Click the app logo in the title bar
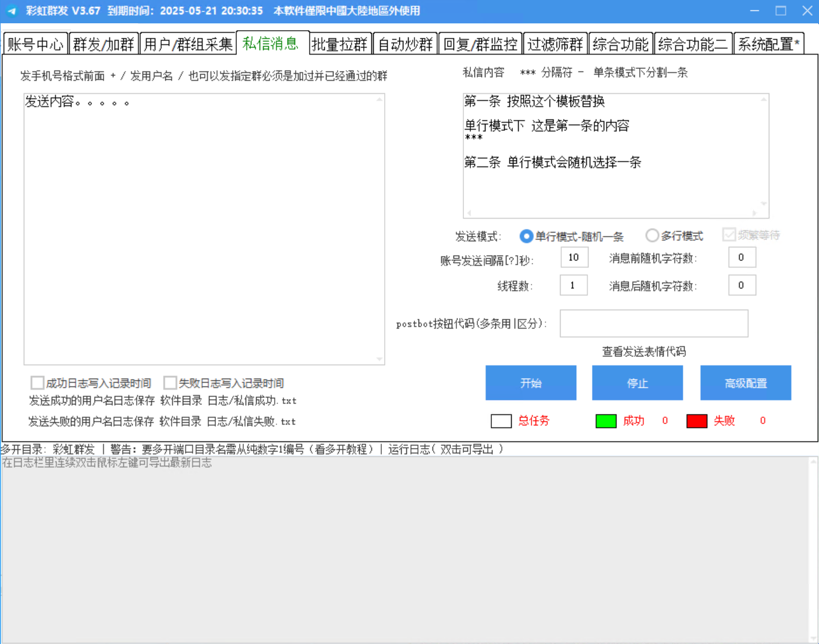Image resolution: width=819 pixels, height=644 pixels. pos(12,11)
